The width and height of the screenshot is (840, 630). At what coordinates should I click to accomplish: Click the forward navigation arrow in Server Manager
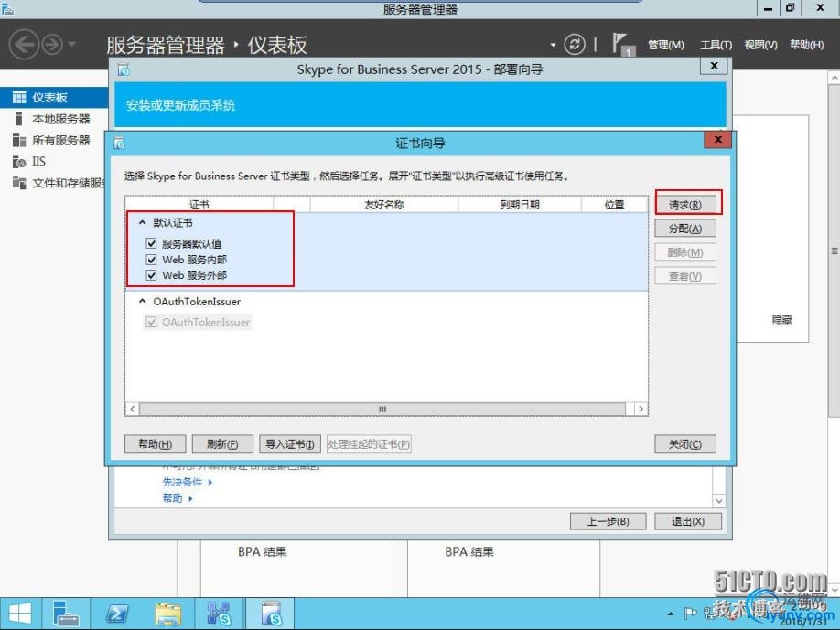click(x=52, y=45)
